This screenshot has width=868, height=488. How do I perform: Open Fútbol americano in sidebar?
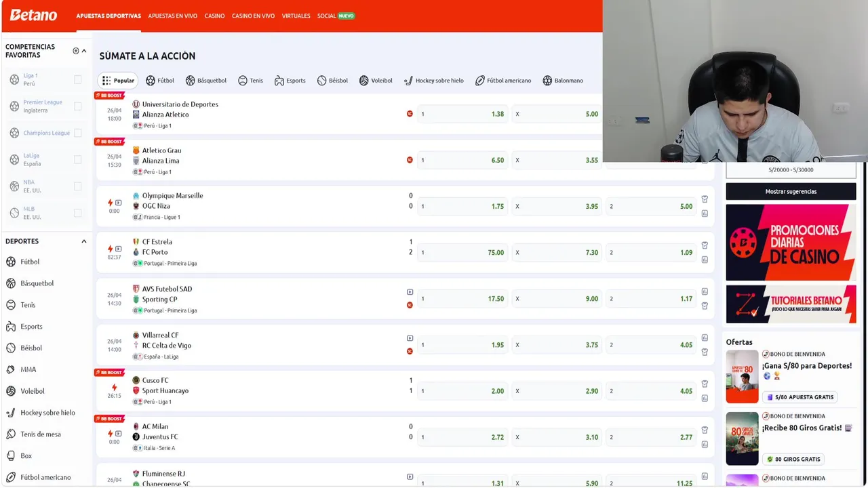(x=46, y=477)
